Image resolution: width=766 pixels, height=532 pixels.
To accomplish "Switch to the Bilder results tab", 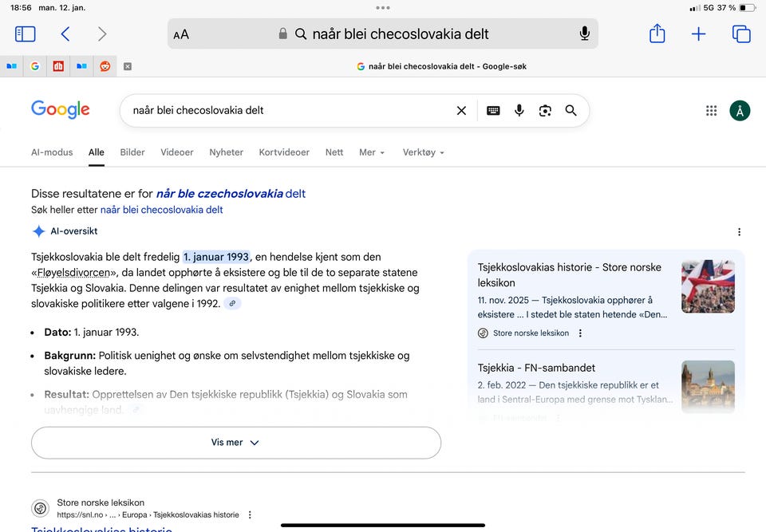I will pos(132,152).
